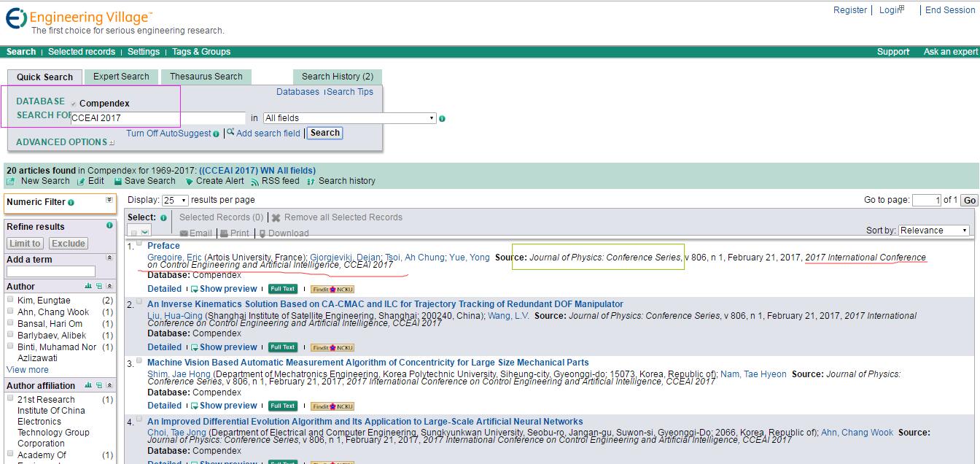Check the Barlybaev, Alibek author checkbox
The image size is (980, 464).
(x=10, y=335)
